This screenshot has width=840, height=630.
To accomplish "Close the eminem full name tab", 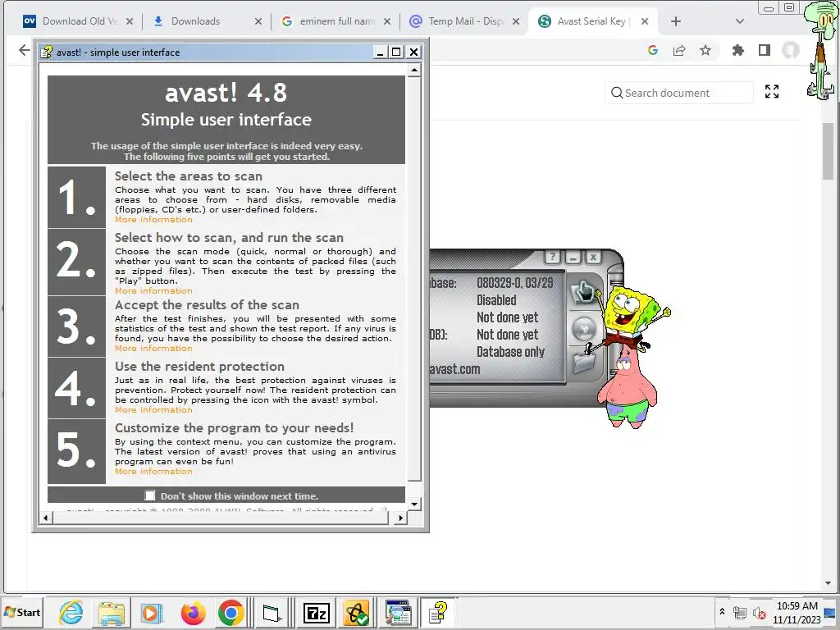I will tap(387, 21).
